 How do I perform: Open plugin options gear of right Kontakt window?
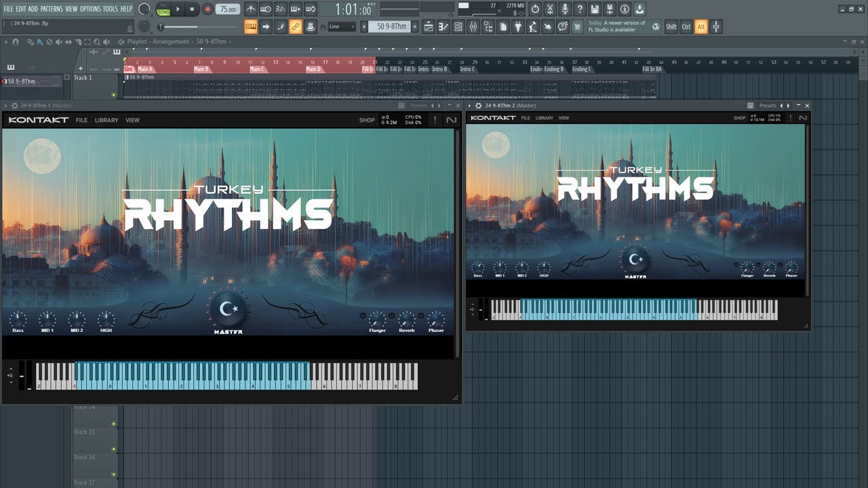coord(479,106)
